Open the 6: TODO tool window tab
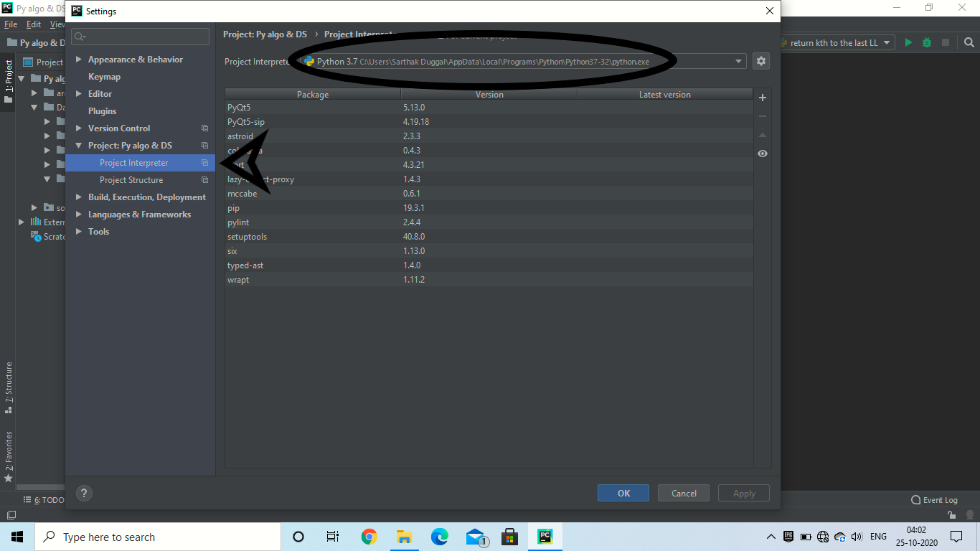Viewport: 980px width, 551px height. tap(43, 500)
